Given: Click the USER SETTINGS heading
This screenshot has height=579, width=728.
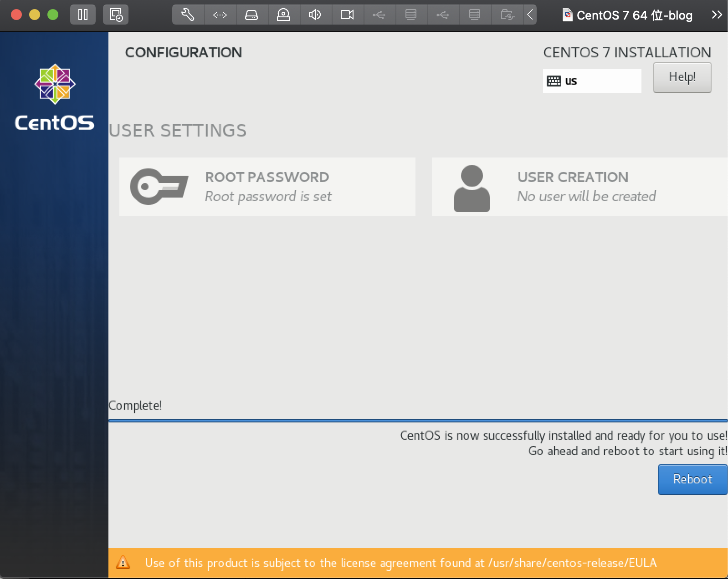Looking at the screenshot, I should pyautogui.click(x=178, y=131).
